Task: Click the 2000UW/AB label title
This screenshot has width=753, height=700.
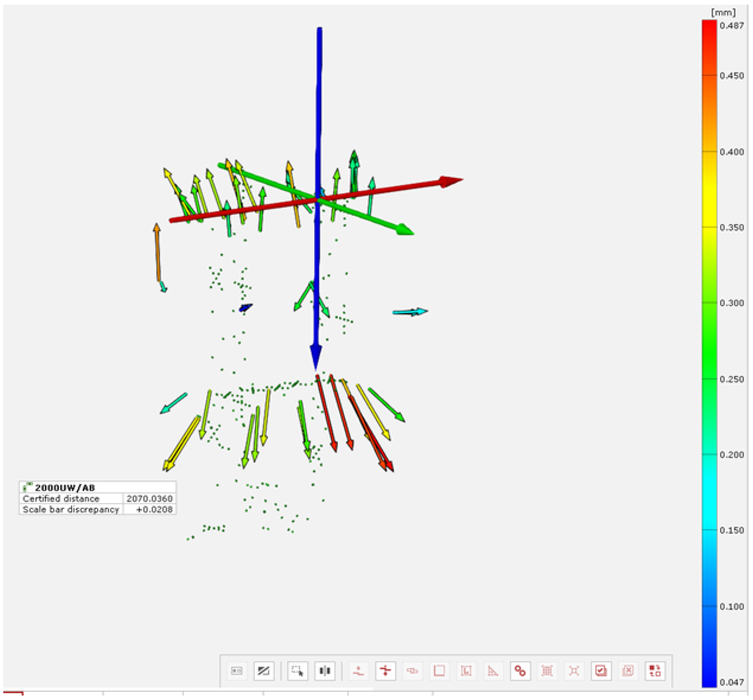Action: (65, 488)
